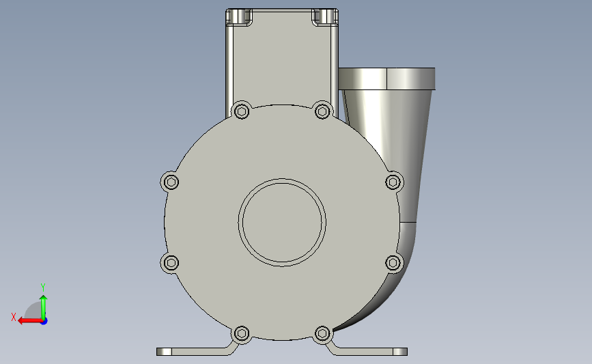Click the blue Z axis dot of the triad
This screenshot has height=364, width=592.
pos(44,322)
